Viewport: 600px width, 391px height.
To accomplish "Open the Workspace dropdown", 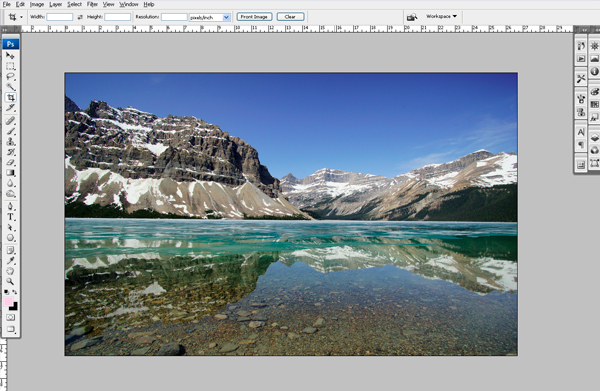I will 441,16.
